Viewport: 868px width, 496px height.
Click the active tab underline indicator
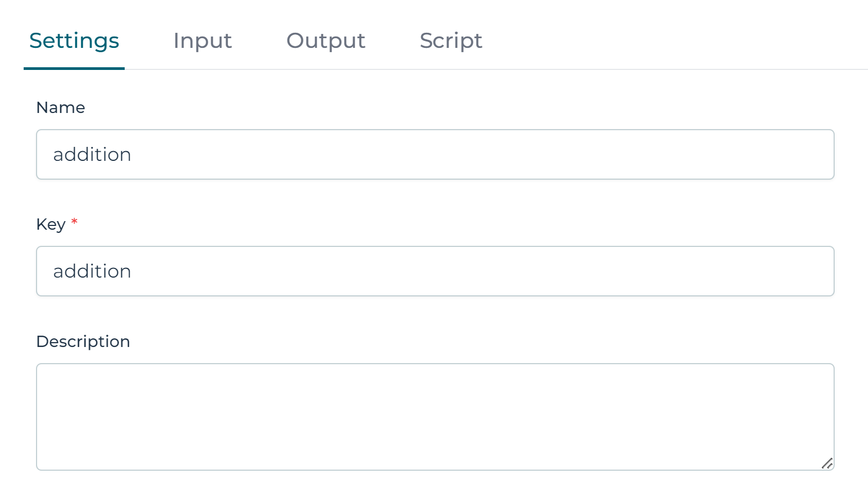tap(74, 68)
